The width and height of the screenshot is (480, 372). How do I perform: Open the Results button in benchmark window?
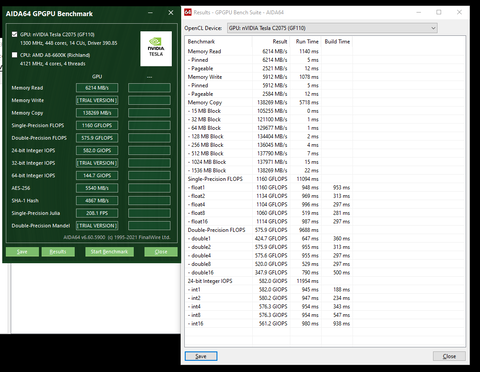click(x=58, y=252)
